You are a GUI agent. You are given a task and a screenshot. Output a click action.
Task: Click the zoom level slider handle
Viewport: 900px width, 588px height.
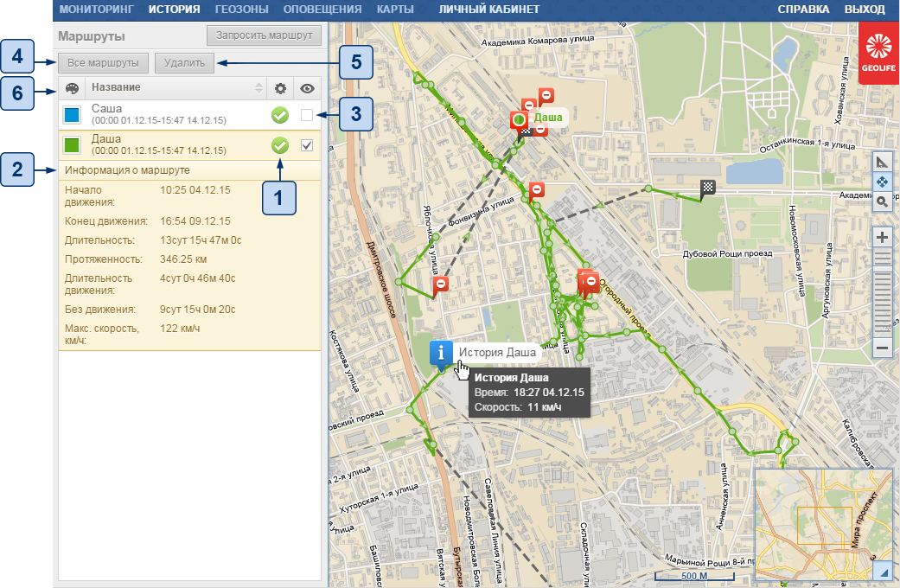tap(882, 269)
